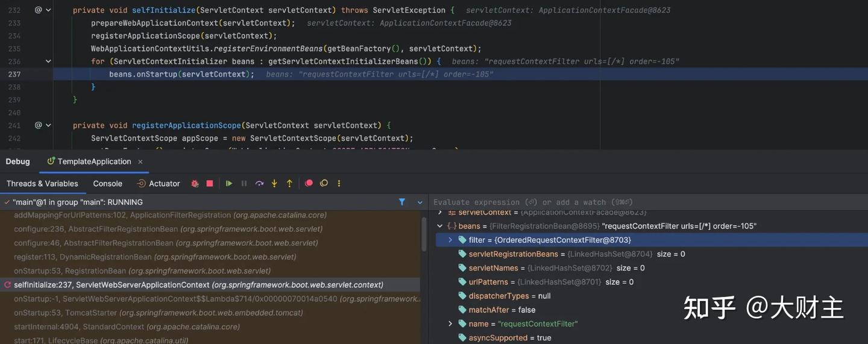Image resolution: width=868 pixels, height=344 pixels.
Task: Stop the debug session with red square
Action: pyautogui.click(x=210, y=184)
